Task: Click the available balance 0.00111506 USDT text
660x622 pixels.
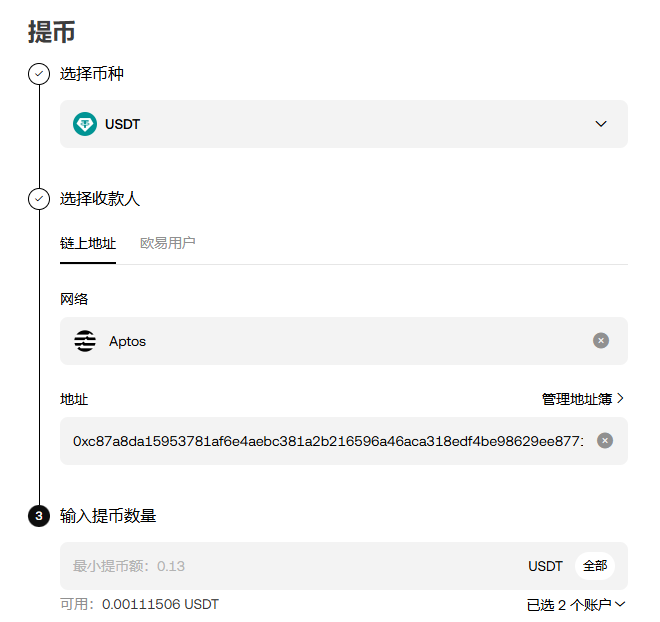Action: click(139, 604)
